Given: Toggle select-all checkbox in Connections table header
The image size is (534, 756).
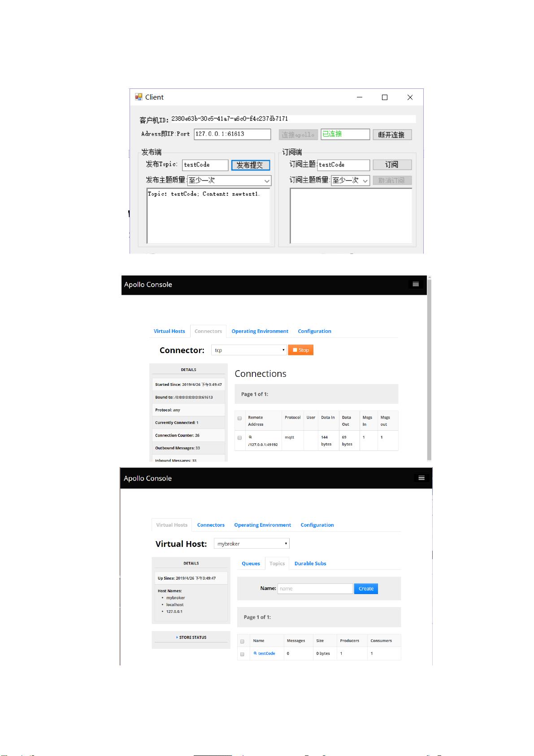Looking at the screenshot, I should pos(239,418).
